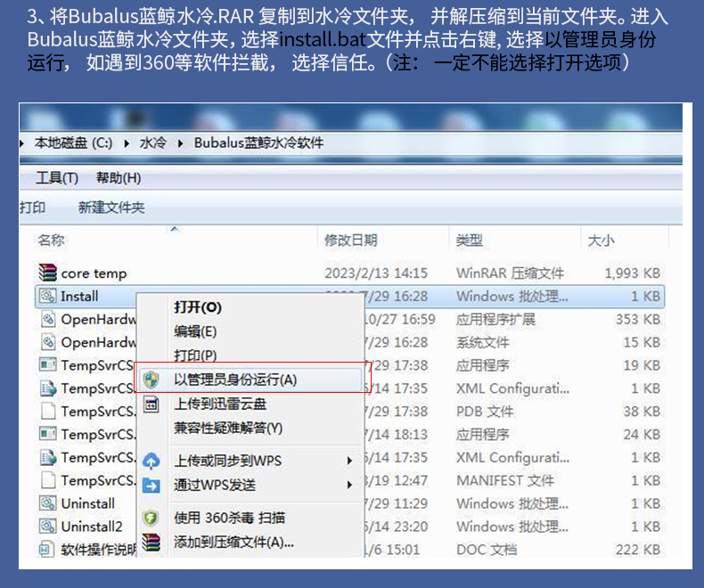Image resolution: width=704 pixels, height=588 pixels.
Task: Click the 应用程序扩展 type cell
Action: pos(495,320)
